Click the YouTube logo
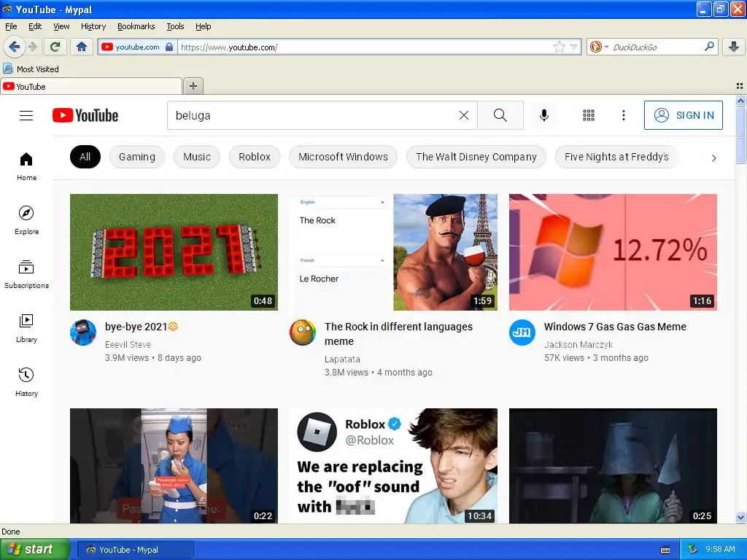Image resolution: width=747 pixels, height=560 pixels. point(85,115)
